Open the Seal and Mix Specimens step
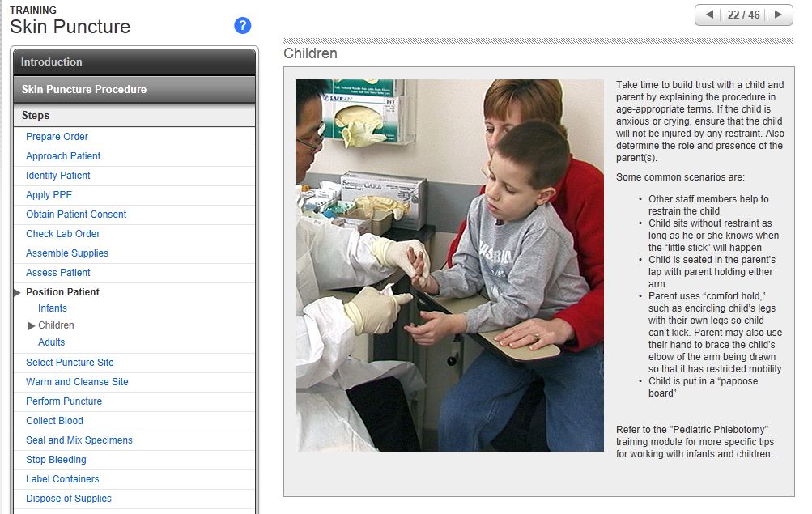This screenshot has width=812, height=514. pos(79,440)
